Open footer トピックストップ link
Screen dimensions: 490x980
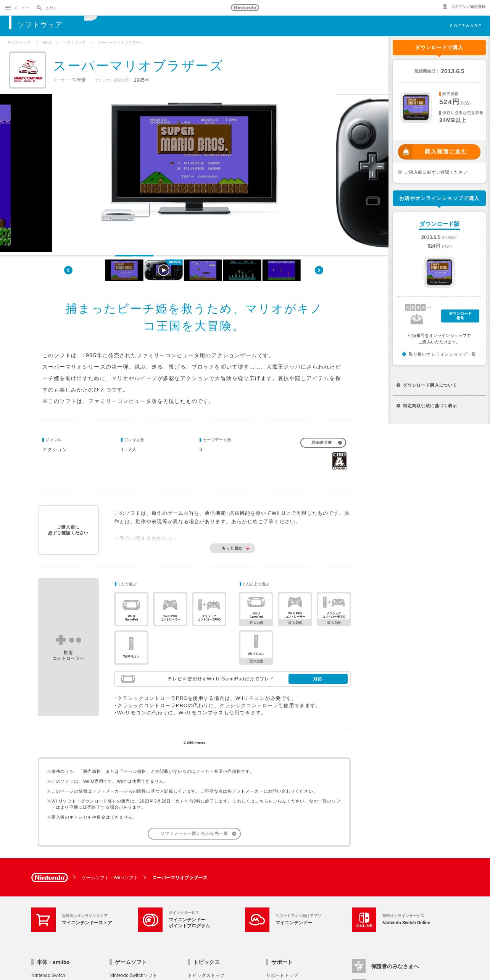206,975
